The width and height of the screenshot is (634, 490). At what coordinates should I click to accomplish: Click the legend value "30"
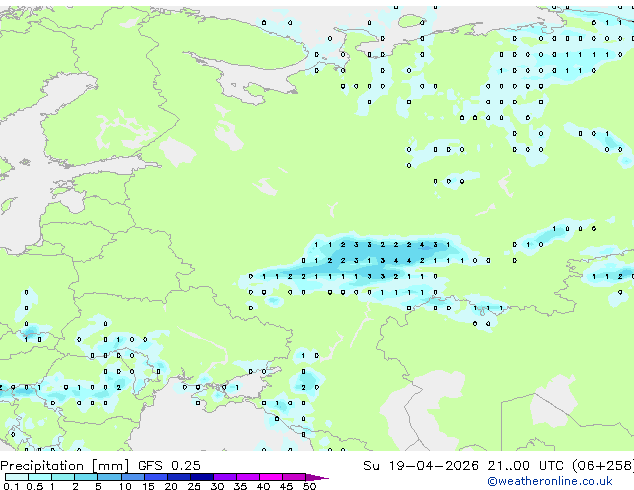217,486
